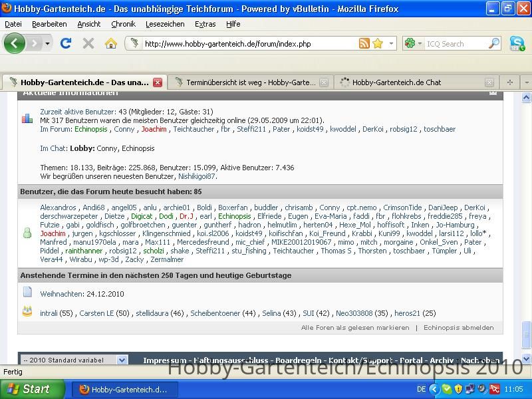Close the Terminübersicht ist weg tab
This screenshot has height=399, width=532.
pyautogui.click(x=324, y=82)
